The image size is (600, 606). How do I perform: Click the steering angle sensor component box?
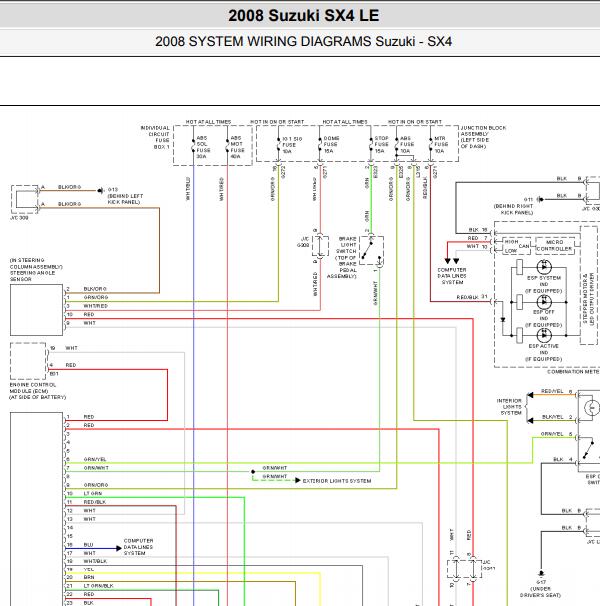tap(36, 310)
